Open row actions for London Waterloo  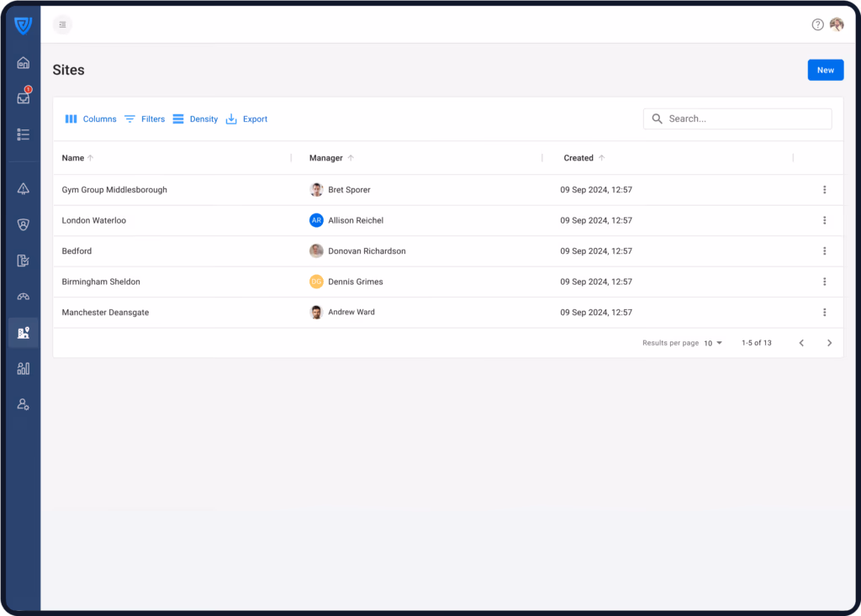(824, 221)
